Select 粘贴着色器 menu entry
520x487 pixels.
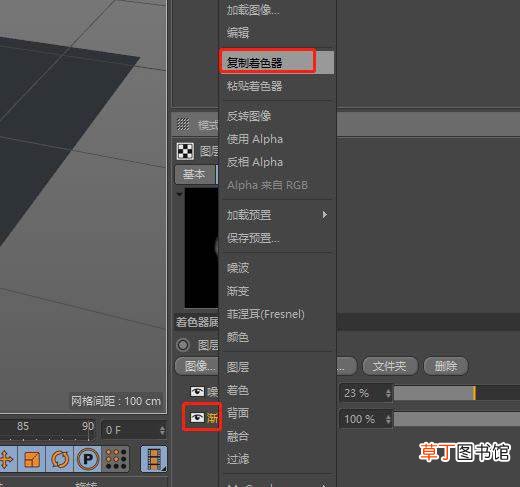click(254, 86)
